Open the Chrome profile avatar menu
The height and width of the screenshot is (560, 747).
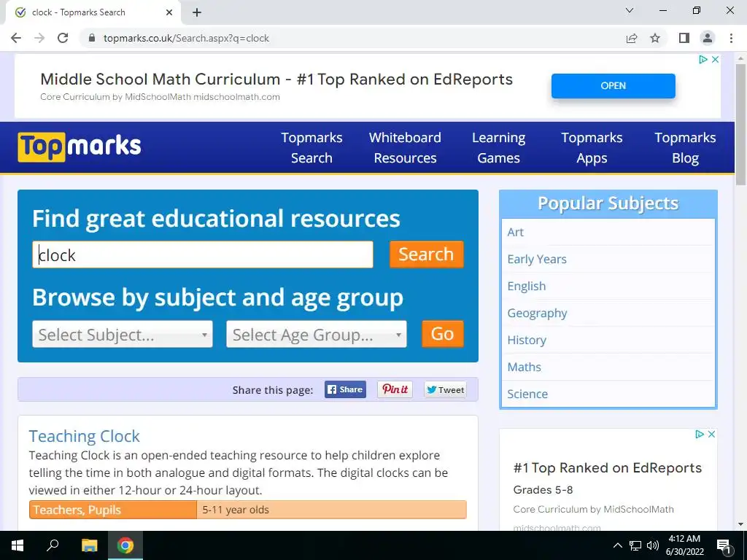click(x=708, y=38)
